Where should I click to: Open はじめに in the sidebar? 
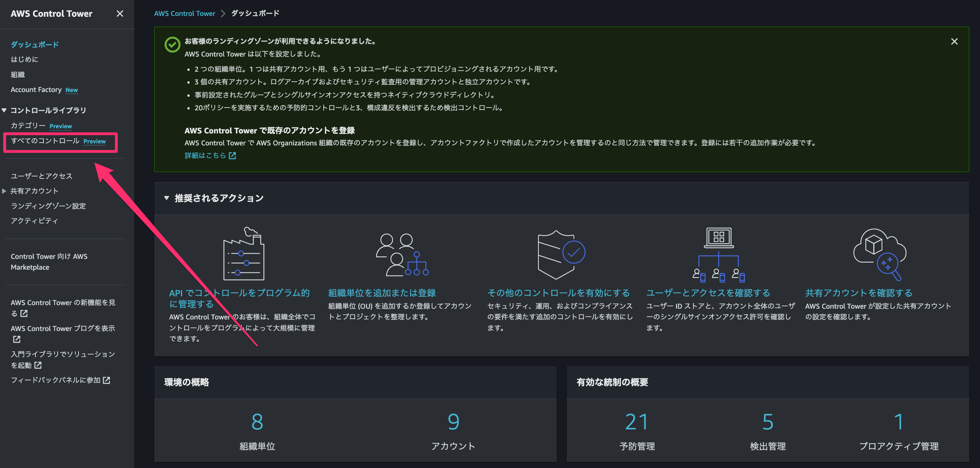pyautogui.click(x=25, y=59)
